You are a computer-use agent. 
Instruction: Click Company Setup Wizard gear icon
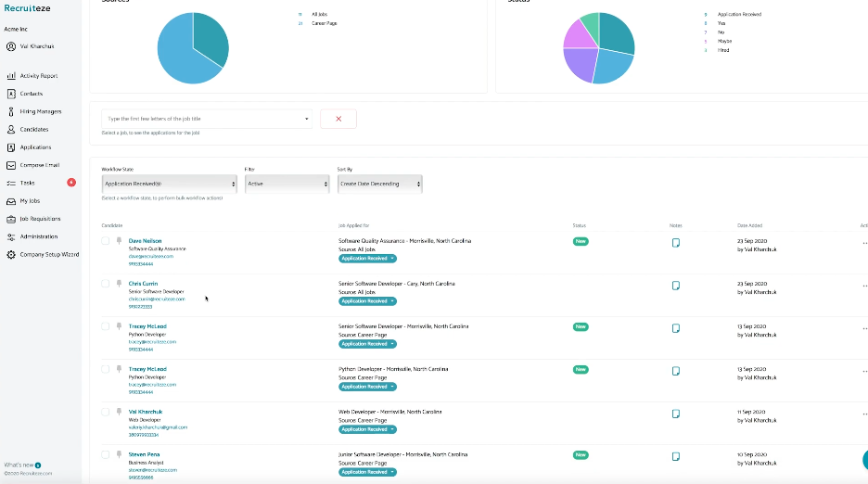(10, 255)
